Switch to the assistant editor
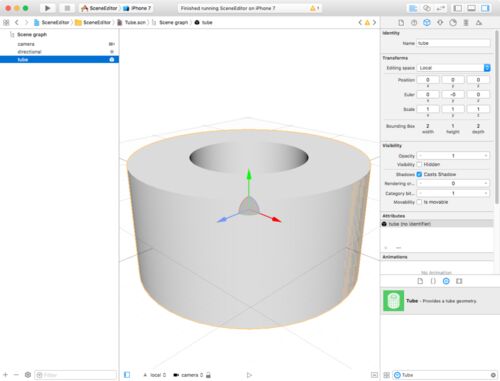The height and width of the screenshot is (381, 500). [426, 8]
